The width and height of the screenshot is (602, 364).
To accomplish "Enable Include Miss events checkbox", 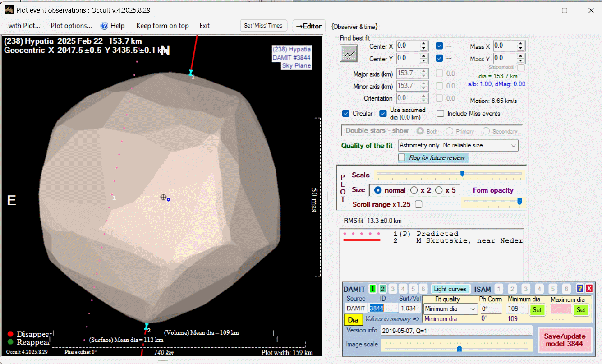I will coord(441,114).
